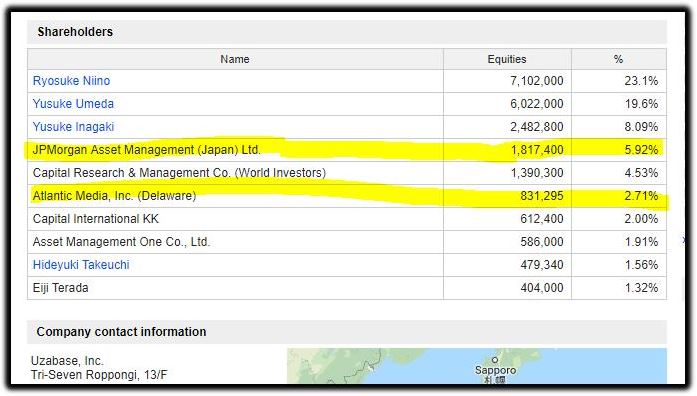The height and width of the screenshot is (396, 697).
Task: Click Company contact information heading
Action: [121, 332]
